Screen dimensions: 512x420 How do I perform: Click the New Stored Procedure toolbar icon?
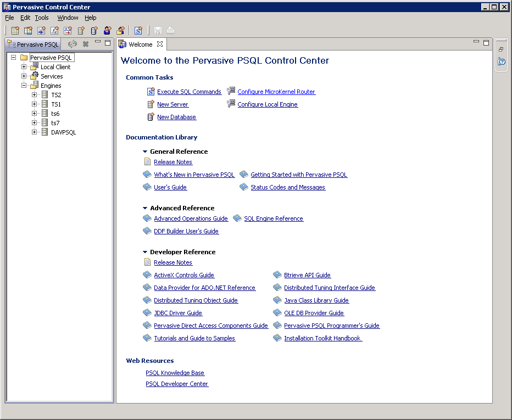tap(41, 30)
